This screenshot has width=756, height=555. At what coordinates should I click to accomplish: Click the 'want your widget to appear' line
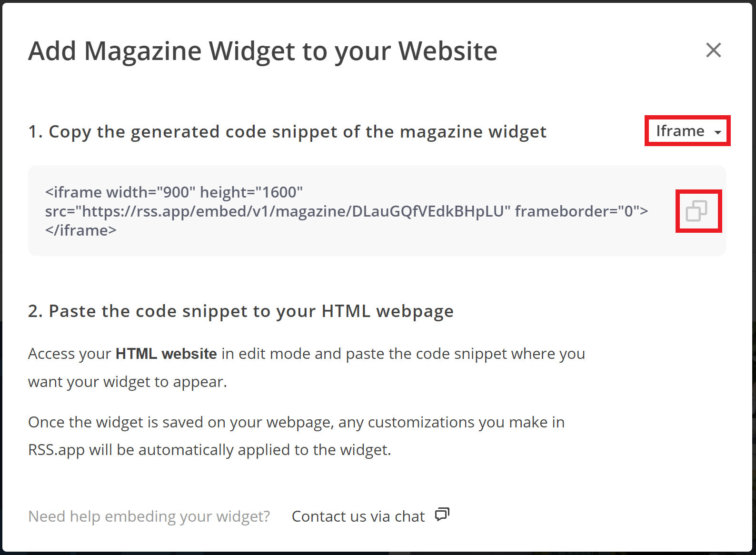point(128,382)
